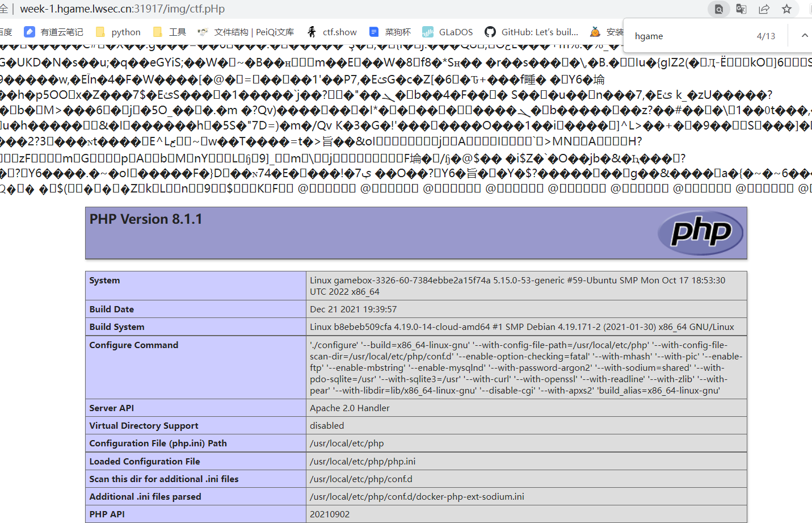Image resolution: width=812 pixels, height=523 pixels.
Task: Click the PHP logo image
Action: coord(701,232)
